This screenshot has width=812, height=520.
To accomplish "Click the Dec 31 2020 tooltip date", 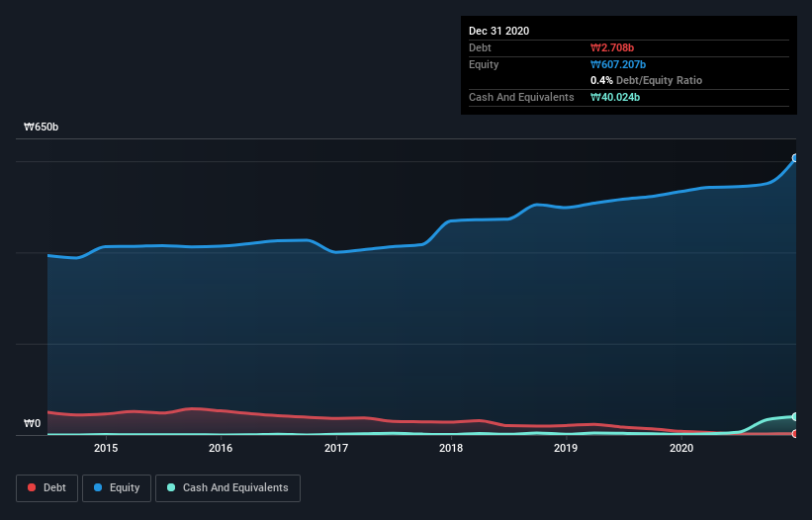I will tap(498, 31).
